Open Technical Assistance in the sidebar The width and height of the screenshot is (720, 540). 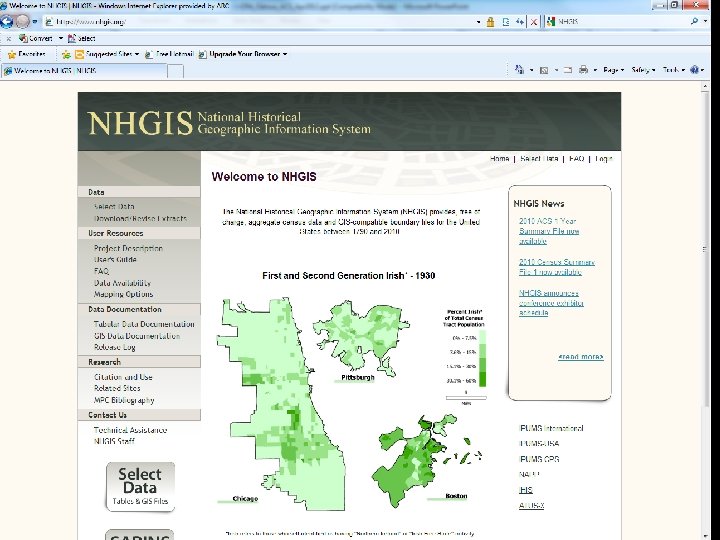click(x=130, y=430)
